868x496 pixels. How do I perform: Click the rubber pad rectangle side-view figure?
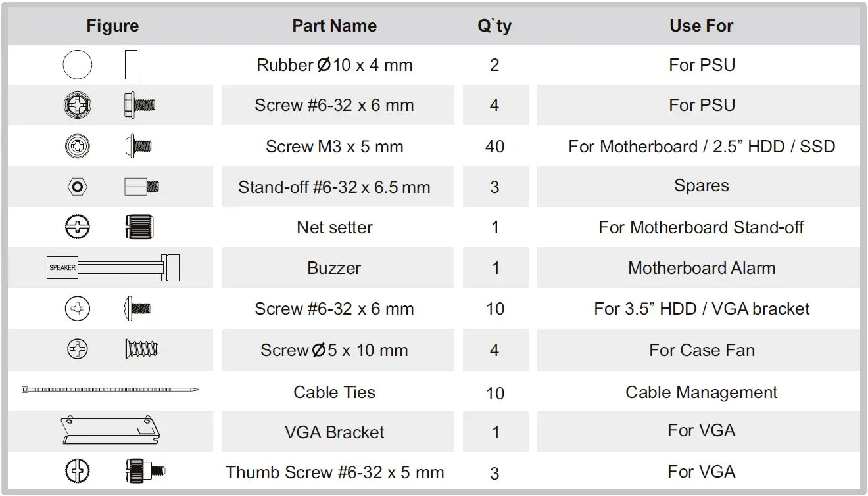coord(131,65)
